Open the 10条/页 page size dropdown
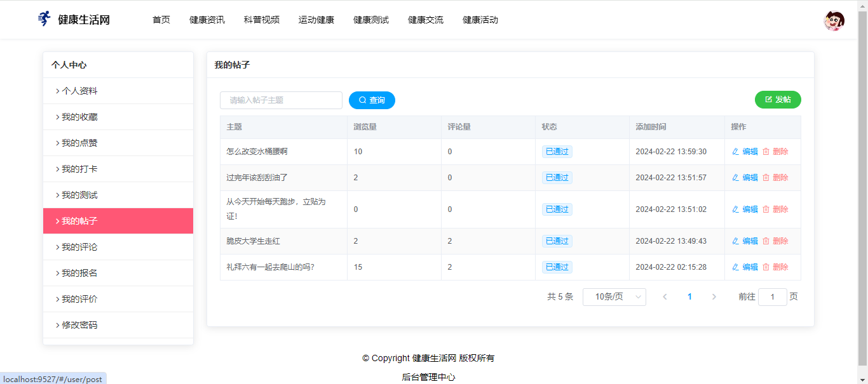 click(614, 297)
